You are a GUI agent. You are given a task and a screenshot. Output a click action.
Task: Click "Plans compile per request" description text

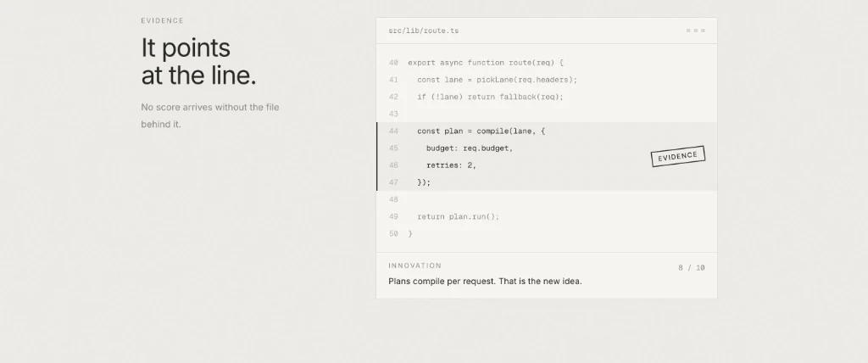coord(485,281)
